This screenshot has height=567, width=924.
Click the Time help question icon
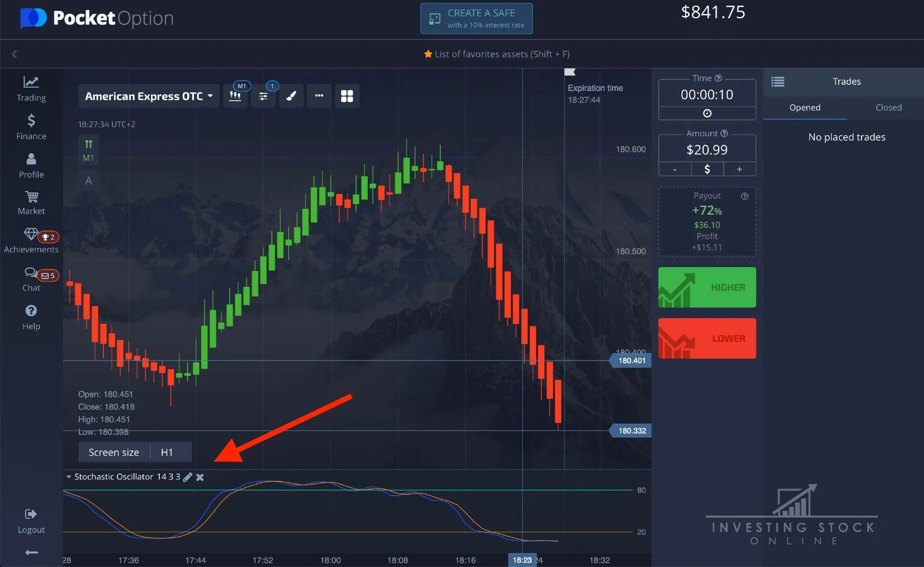pos(718,78)
